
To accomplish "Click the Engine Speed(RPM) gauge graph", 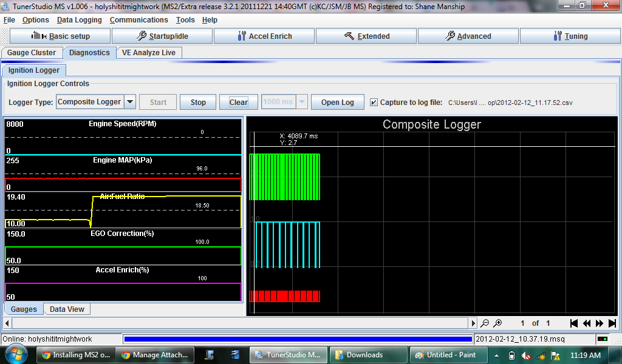I will 123,136.
